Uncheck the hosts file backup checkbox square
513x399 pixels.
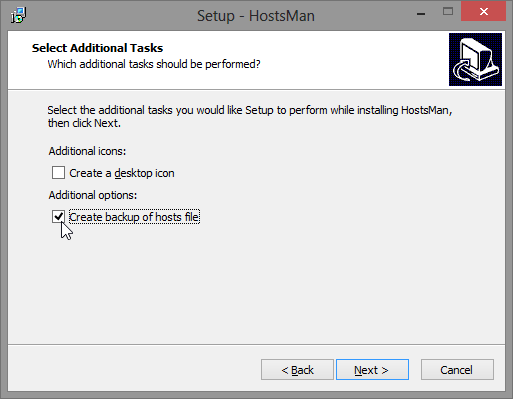coord(58,217)
